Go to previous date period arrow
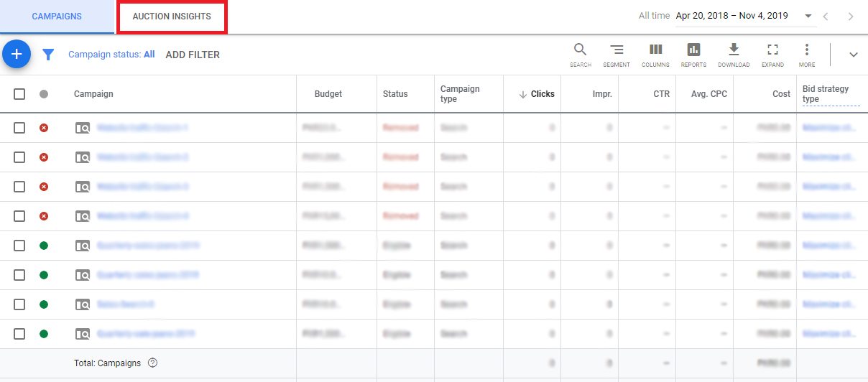The width and height of the screenshot is (868, 382). 826,17
